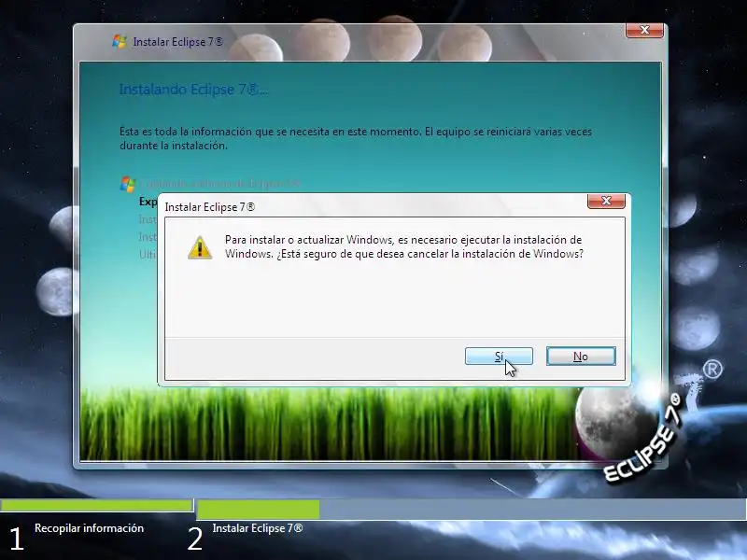Click the Windows flag beside the copying step
Viewport: 747px width, 560px height.
pyautogui.click(x=127, y=184)
